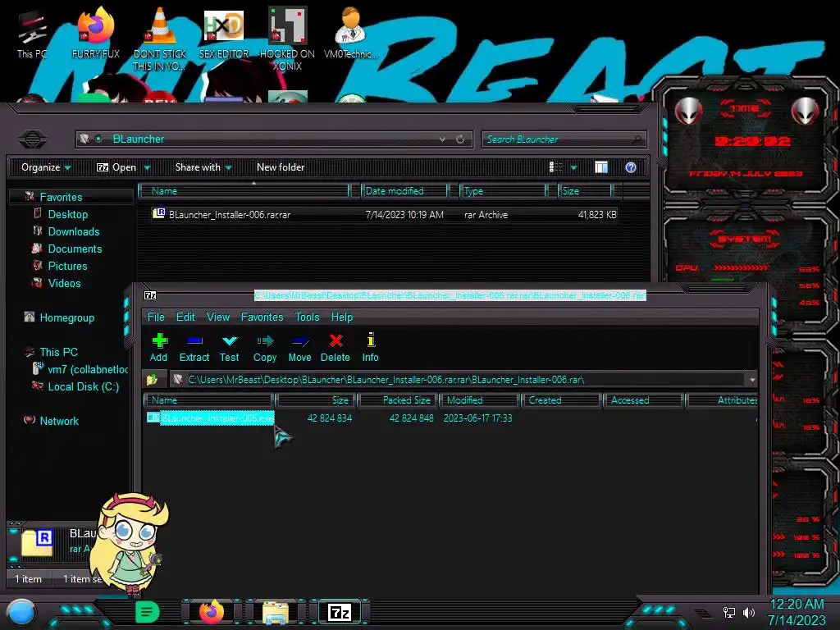Run the Test tool in 7-Zip
The height and width of the screenshot is (630, 840).
pos(230,347)
